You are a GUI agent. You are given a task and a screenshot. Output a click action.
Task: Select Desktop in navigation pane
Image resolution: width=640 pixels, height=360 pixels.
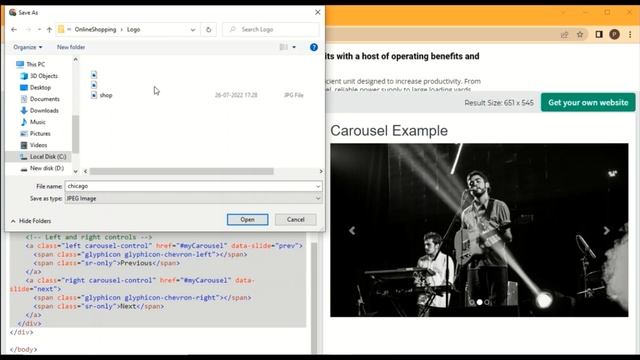(x=36, y=87)
